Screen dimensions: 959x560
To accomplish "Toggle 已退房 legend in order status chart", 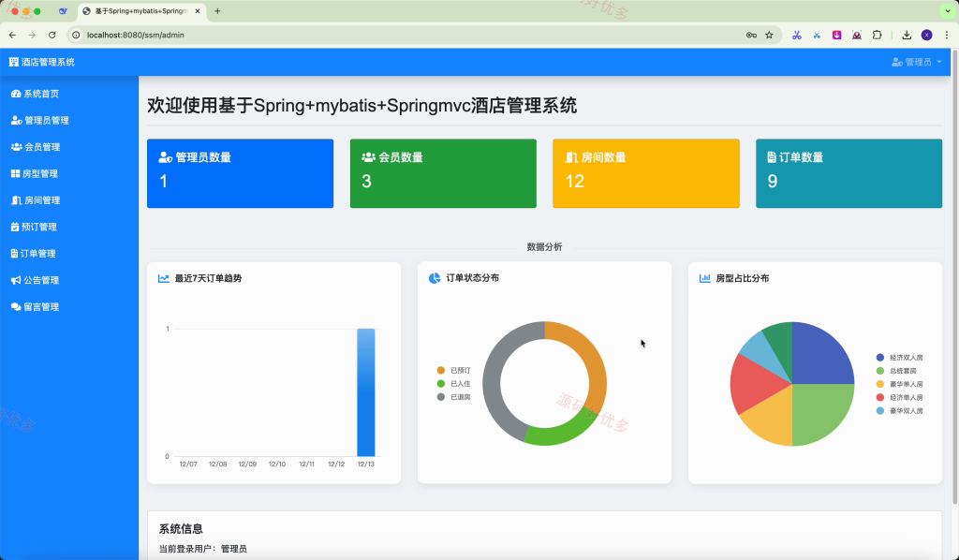I will [x=454, y=397].
